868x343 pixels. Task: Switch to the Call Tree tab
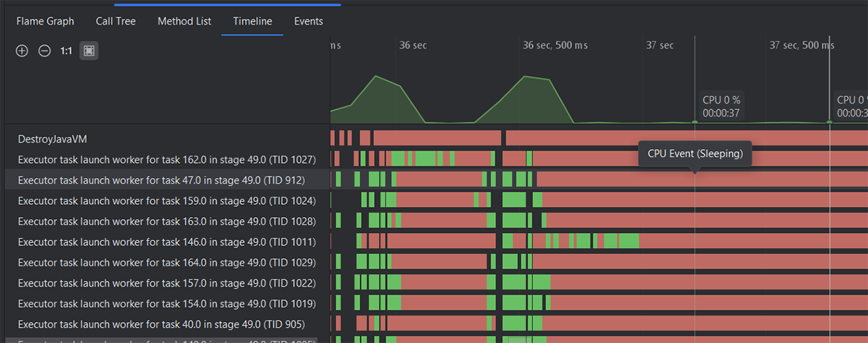pos(116,21)
